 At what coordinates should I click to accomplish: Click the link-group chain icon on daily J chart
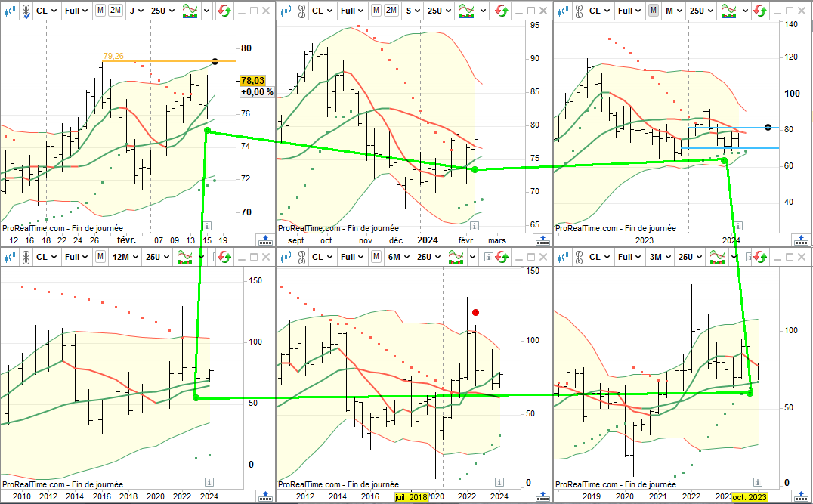click(26, 11)
